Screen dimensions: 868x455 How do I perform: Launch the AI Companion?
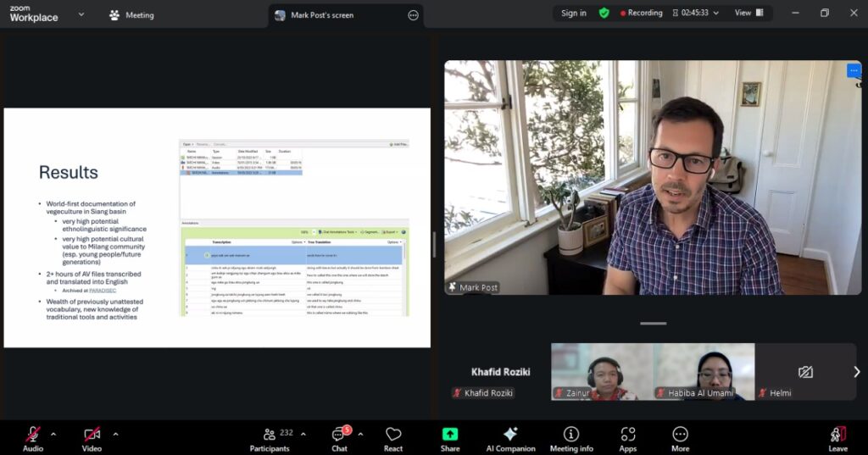[x=510, y=437]
